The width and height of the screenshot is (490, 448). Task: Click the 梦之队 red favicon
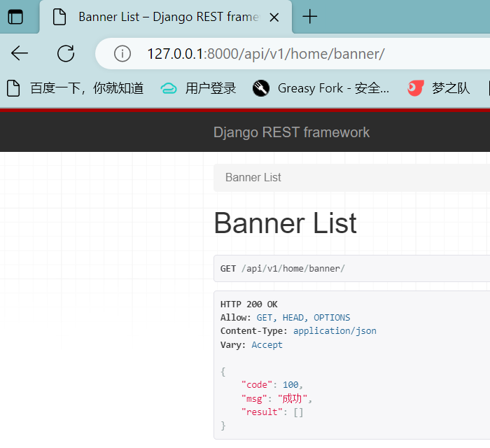pyautogui.click(x=416, y=88)
